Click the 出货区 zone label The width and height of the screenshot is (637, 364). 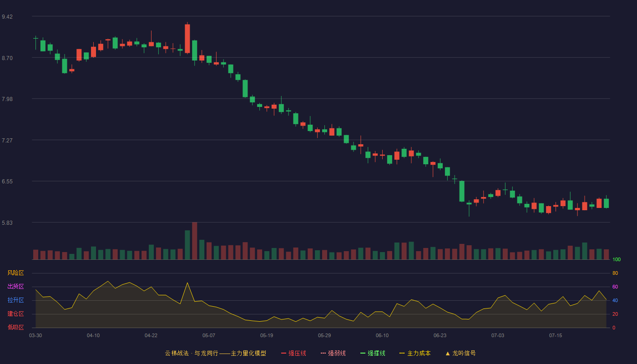point(15,287)
